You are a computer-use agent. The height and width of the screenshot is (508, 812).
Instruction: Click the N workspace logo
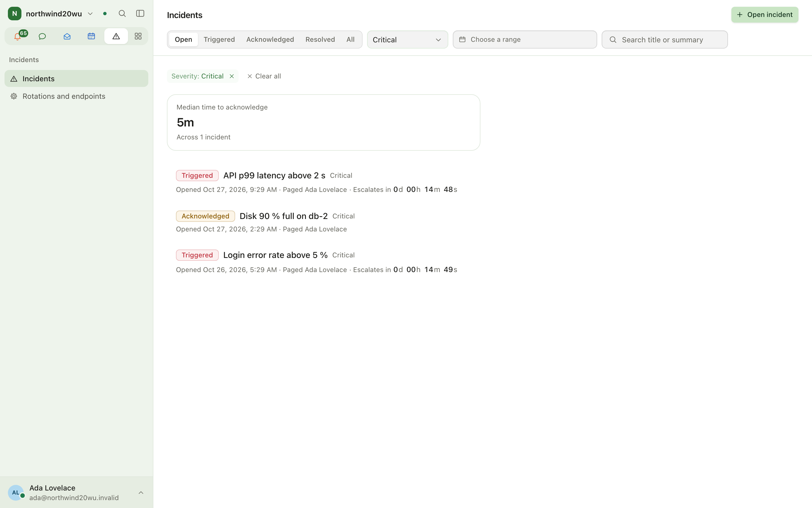[14, 14]
